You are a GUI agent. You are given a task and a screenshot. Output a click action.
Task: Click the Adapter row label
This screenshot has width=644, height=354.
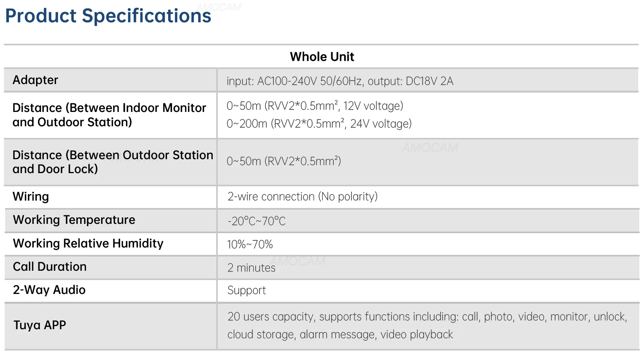35,80
